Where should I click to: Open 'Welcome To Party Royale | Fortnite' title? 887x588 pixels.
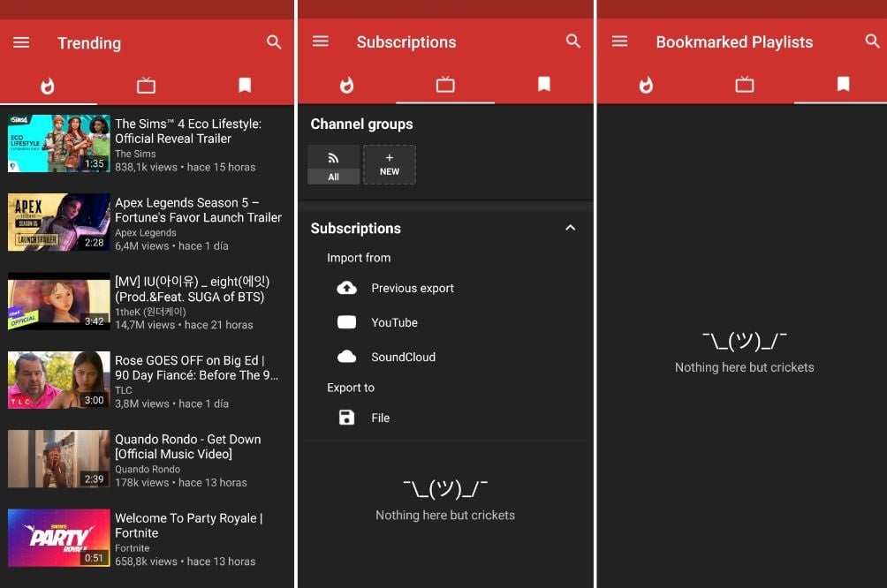189,526
